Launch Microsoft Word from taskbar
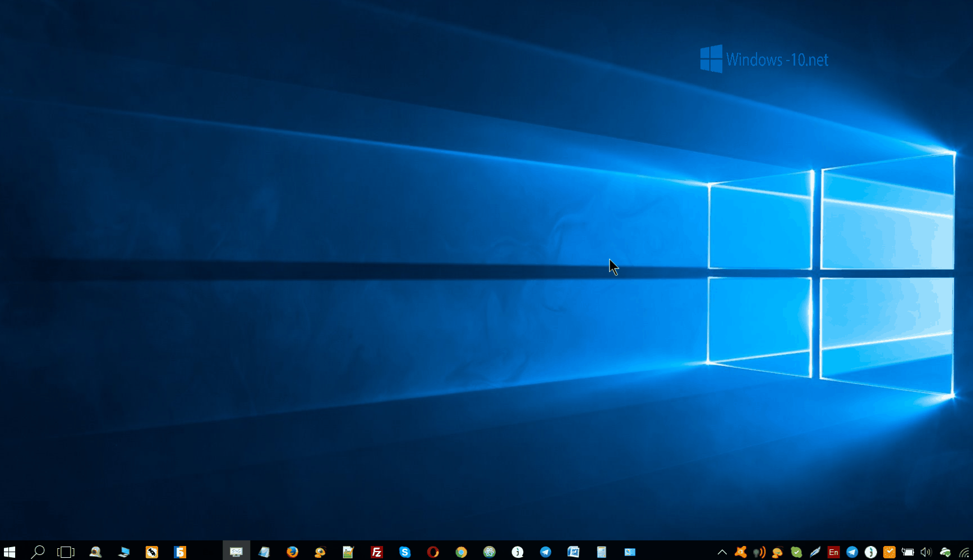This screenshot has width=973, height=560. pyautogui.click(x=574, y=552)
